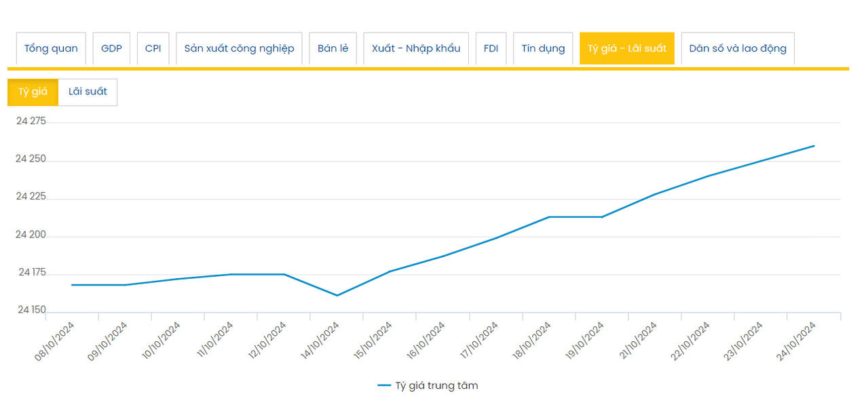Go to the Bán lẻ tab
868x401 pixels.
(x=333, y=48)
